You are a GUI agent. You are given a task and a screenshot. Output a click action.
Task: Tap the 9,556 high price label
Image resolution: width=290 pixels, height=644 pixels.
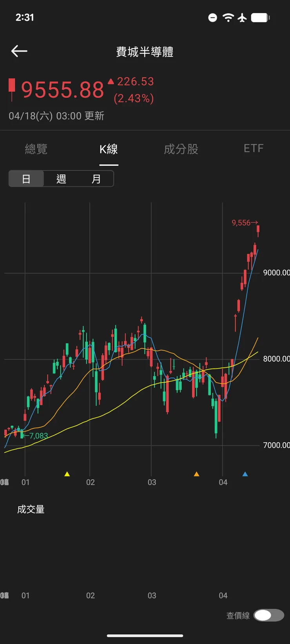pos(241,223)
